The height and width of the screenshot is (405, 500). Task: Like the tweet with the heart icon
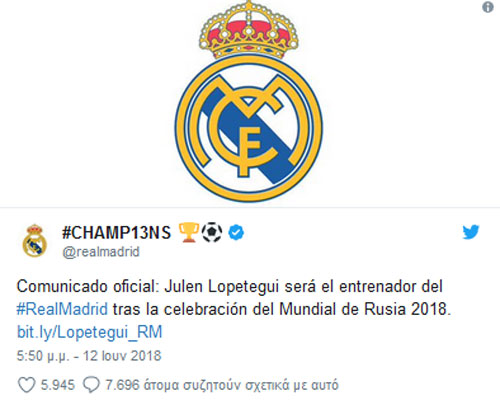26,385
